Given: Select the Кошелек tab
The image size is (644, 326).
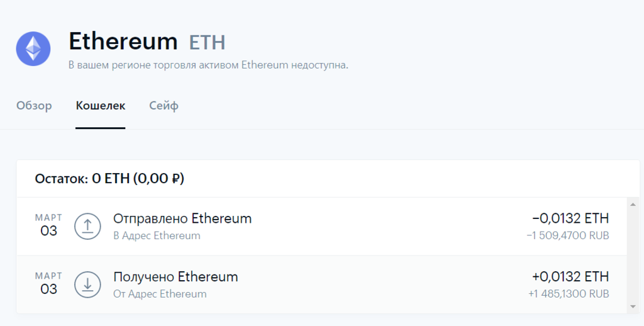Looking at the screenshot, I should point(101,106).
